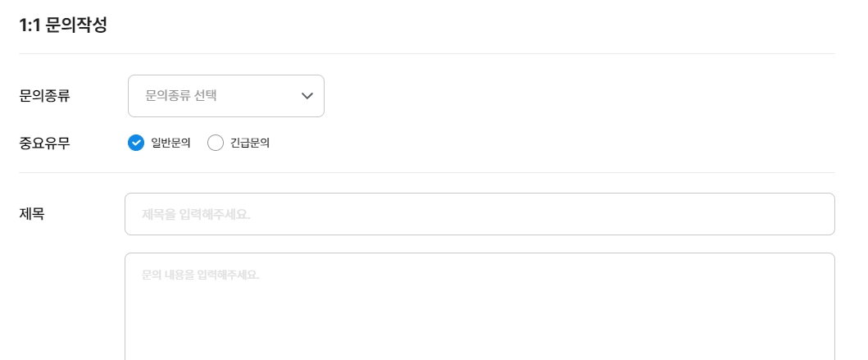Mark the inquiry as urgent (긴급문의)
868x360 pixels.
(x=216, y=143)
